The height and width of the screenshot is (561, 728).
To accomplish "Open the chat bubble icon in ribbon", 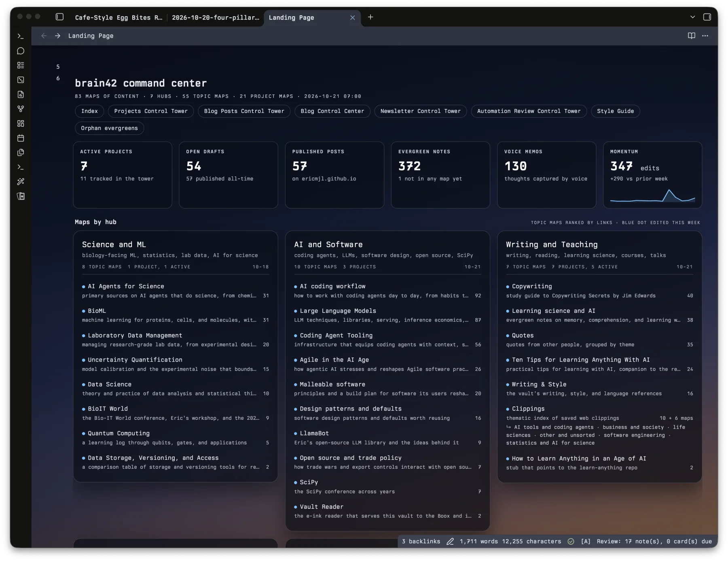I will [21, 51].
